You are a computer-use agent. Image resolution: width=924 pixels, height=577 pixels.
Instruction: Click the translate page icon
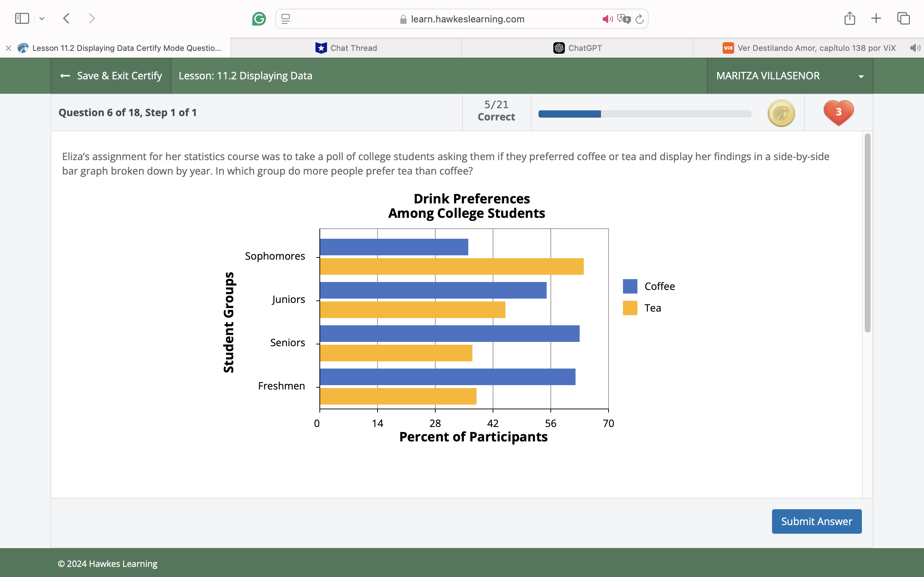coord(623,19)
